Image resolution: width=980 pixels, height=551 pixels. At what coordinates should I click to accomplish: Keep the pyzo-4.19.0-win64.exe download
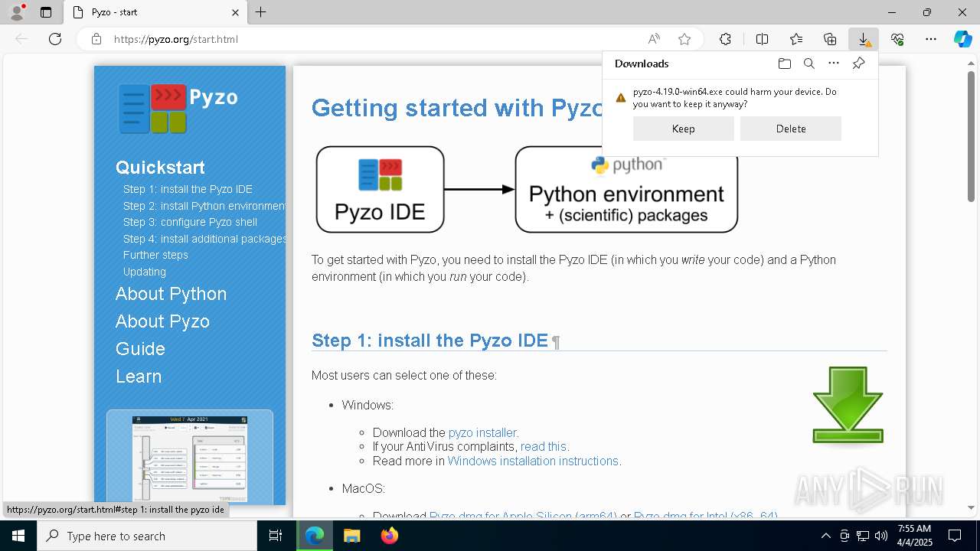point(684,129)
